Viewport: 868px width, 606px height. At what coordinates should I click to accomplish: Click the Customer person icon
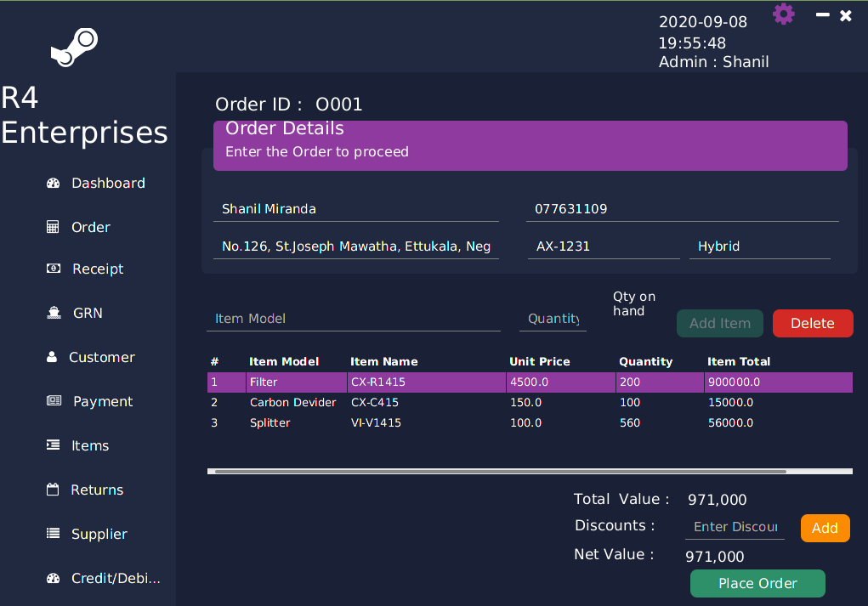(x=52, y=357)
